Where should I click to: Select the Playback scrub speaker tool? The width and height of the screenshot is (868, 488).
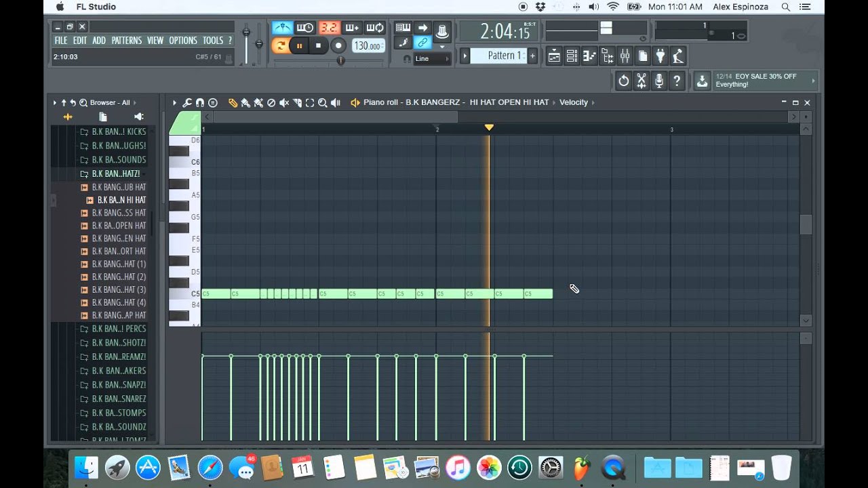click(336, 103)
